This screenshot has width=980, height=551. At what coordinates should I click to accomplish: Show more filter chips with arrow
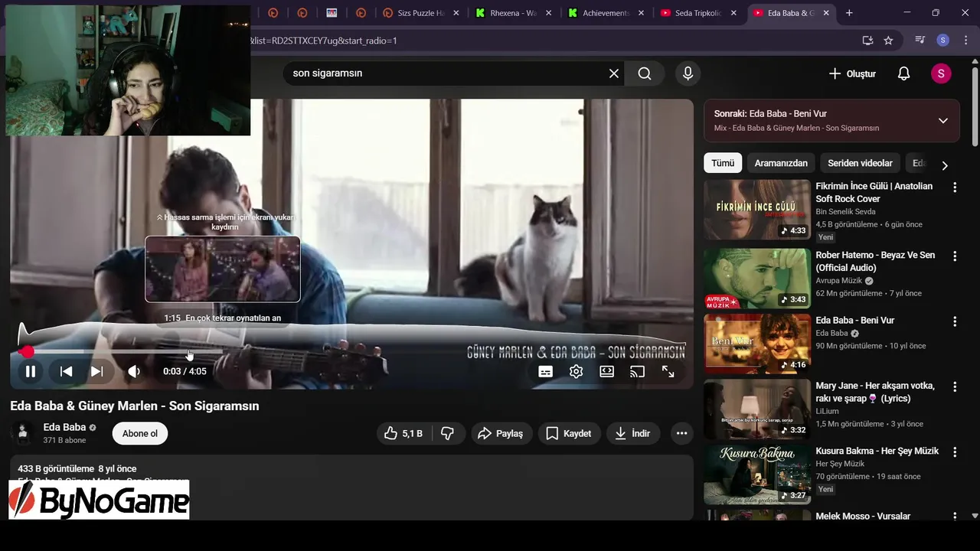point(944,165)
